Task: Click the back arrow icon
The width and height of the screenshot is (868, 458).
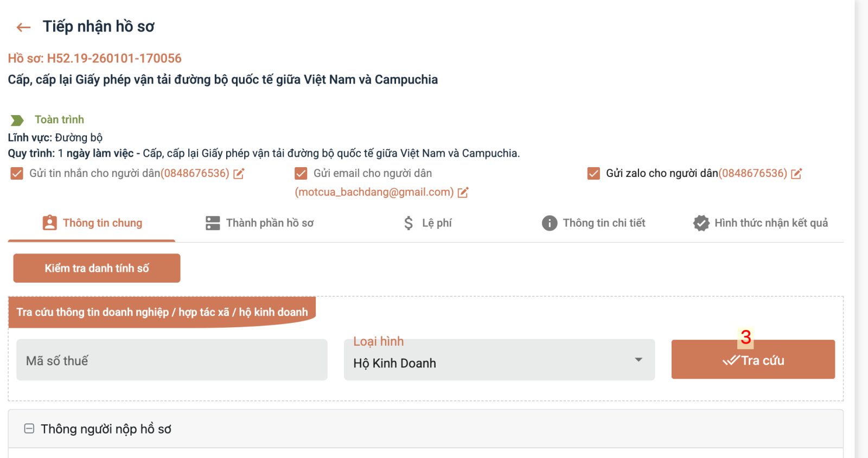Action: (23, 27)
